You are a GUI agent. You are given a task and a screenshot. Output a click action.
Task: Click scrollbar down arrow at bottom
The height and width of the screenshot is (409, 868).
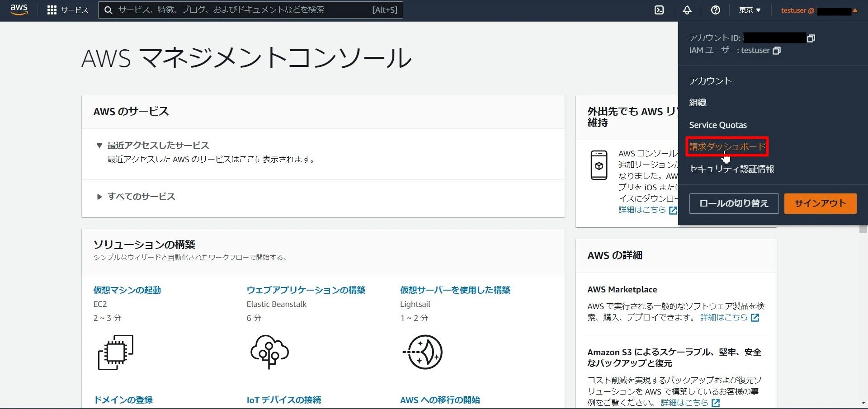[863, 403]
